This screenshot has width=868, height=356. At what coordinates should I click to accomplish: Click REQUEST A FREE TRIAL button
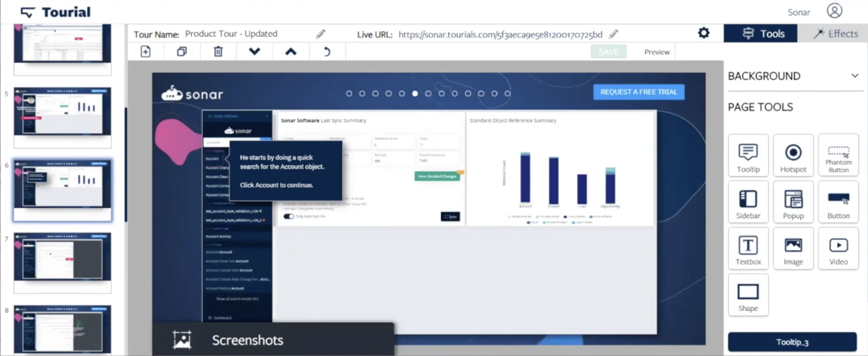pyautogui.click(x=639, y=92)
